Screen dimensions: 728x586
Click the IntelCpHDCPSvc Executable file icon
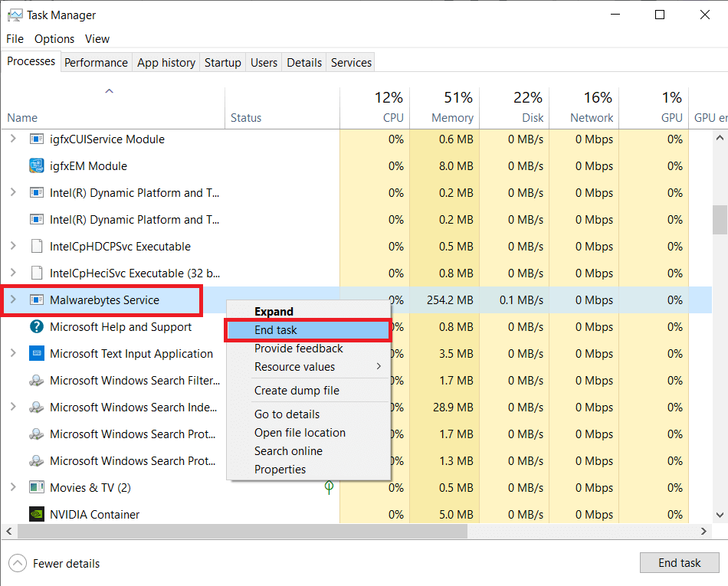(x=37, y=246)
